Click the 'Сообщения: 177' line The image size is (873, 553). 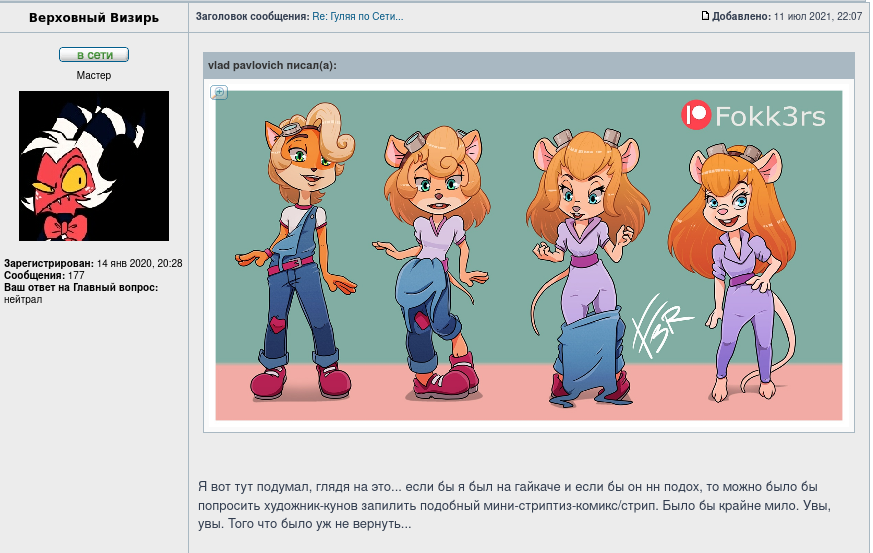45,276
